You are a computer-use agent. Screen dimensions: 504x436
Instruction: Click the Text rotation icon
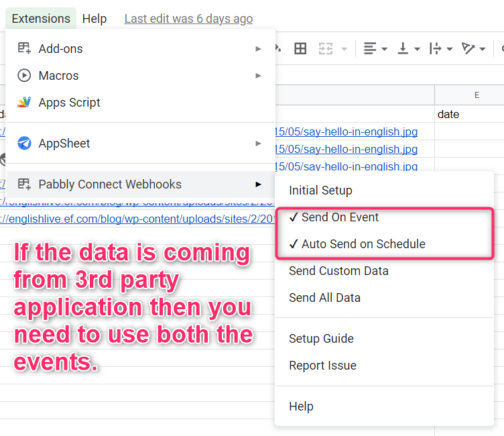pyautogui.click(x=468, y=49)
